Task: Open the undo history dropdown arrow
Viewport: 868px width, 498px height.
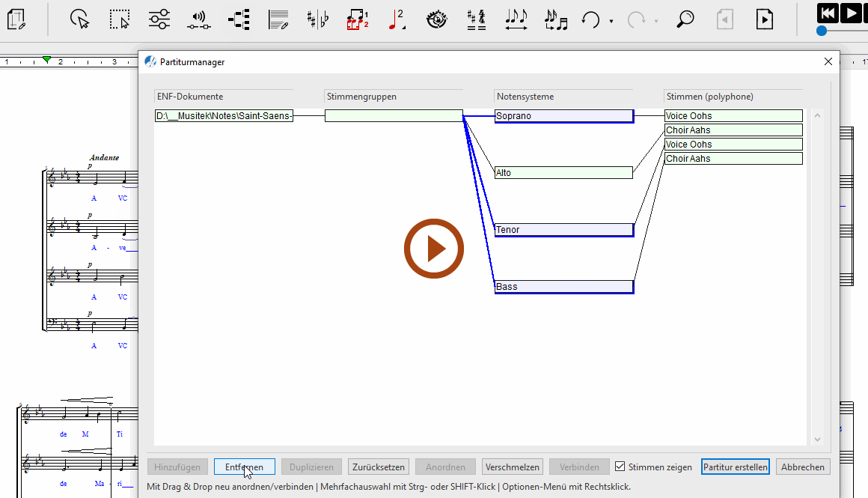Action: [611, 21]
